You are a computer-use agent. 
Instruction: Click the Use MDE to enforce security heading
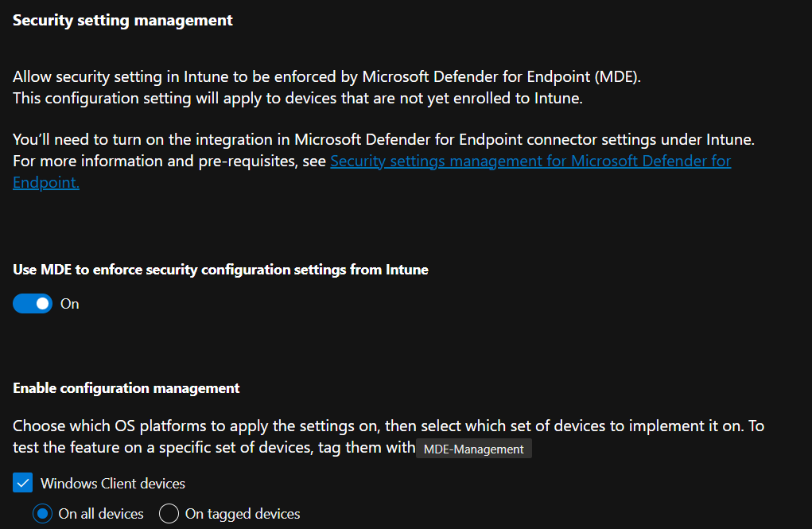(x=220, y=270)
